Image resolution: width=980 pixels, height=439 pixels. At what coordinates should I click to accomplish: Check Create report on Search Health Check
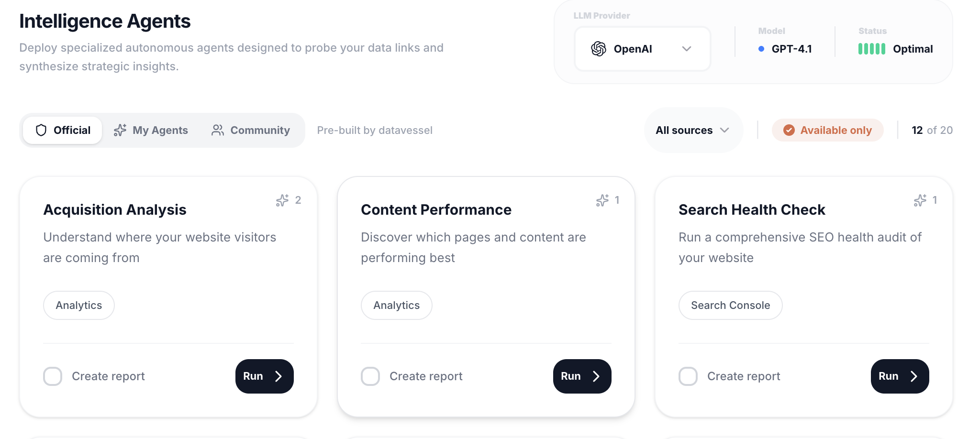[x=688, y=376]
